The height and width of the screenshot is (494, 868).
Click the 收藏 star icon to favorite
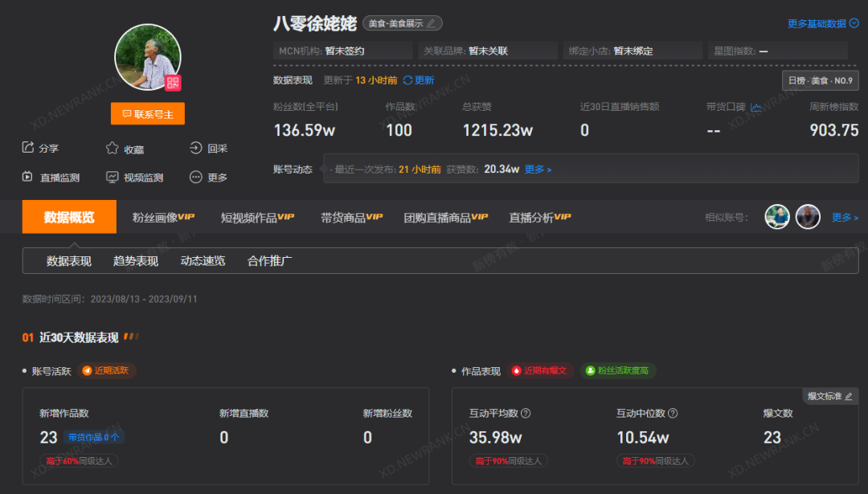112,148
